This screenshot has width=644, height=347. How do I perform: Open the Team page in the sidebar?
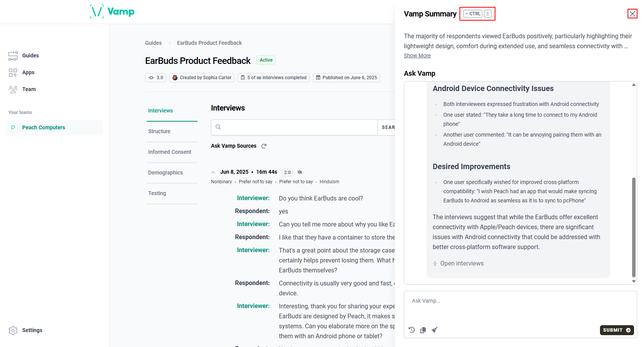[22, 89]
